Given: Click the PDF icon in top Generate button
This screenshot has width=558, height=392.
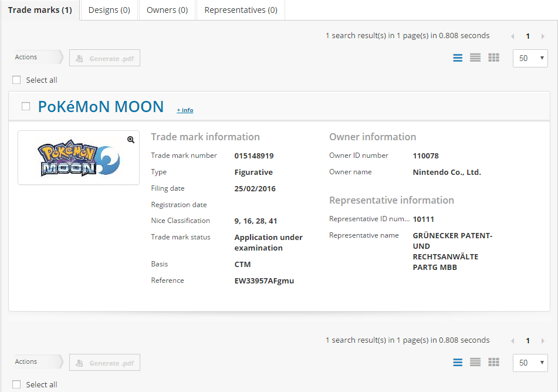Looking at the screenshot, I should [x=79, y=59].
